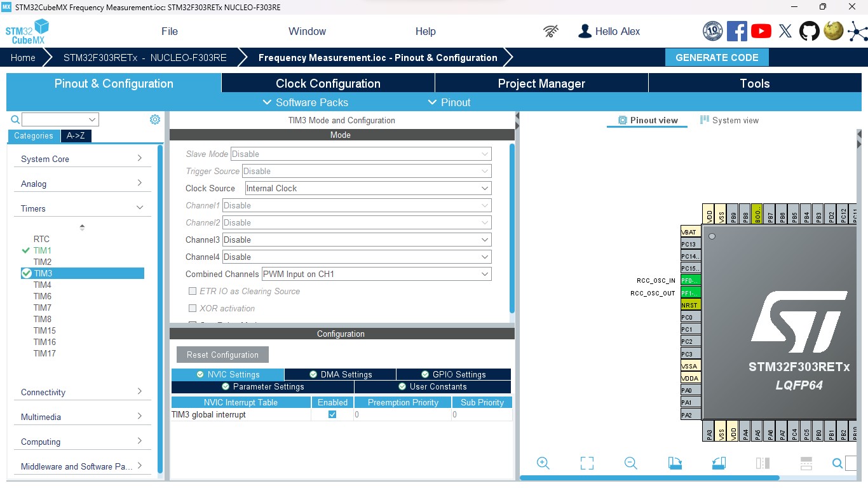The height and width of the screenshot is (488, 868).
Task: Toggle the TIM3 global interrupt Enabled checkbox
Action: [x=332, y=414]
